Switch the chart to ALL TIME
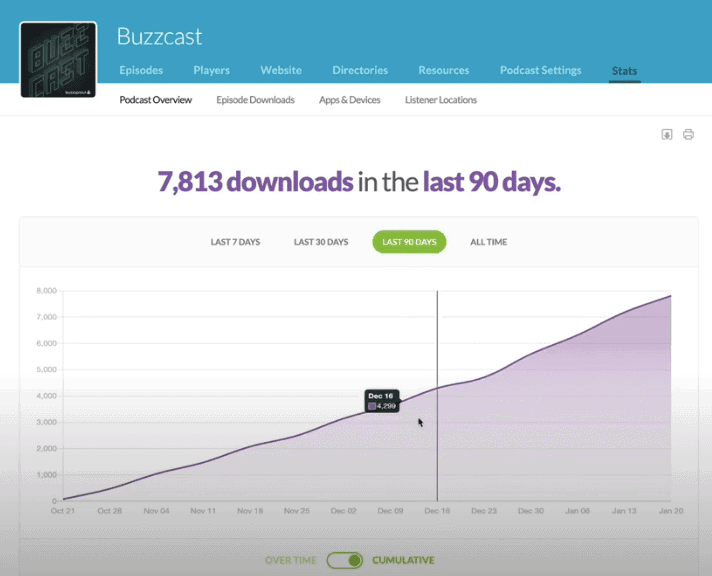712x576 pixels. pyautogui.click(x=489, y=242)
